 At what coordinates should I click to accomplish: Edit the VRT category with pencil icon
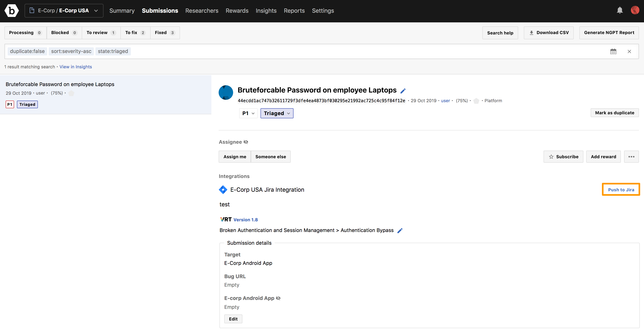point(400,230)
